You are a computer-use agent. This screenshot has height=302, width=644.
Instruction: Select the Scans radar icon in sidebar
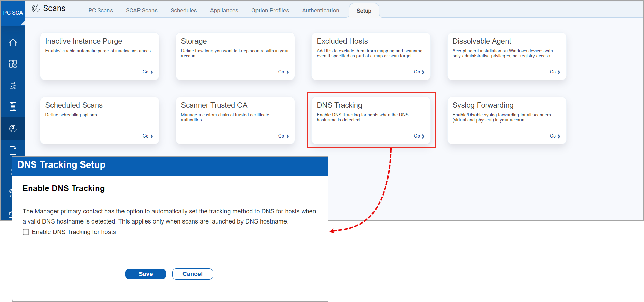coord(13,128)
